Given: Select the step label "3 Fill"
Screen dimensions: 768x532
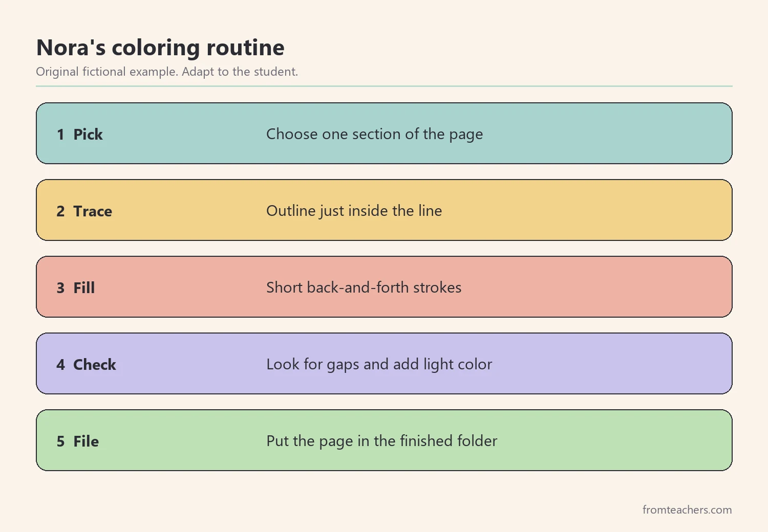Looking at the screenshot, I should (76, 288).
